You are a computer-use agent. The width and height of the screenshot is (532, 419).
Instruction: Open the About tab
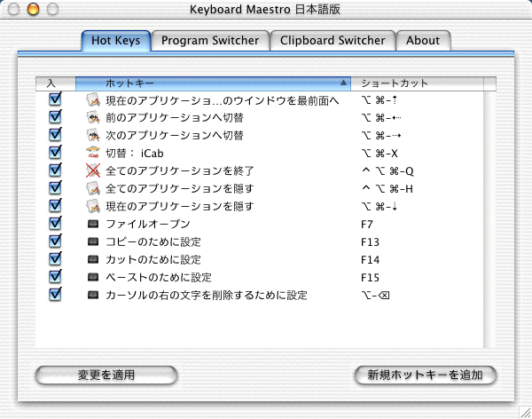(x=423, y=41)
